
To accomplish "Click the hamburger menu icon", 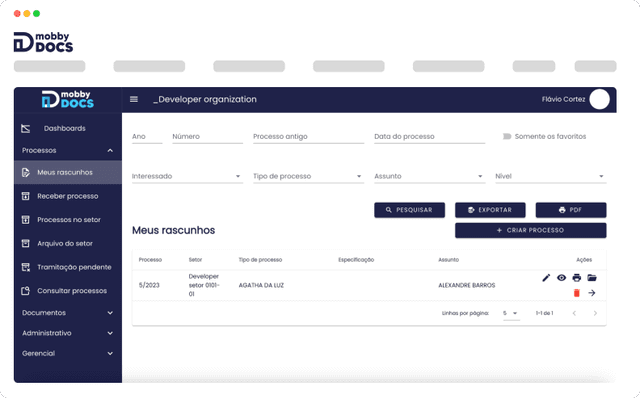I will 134,99.
